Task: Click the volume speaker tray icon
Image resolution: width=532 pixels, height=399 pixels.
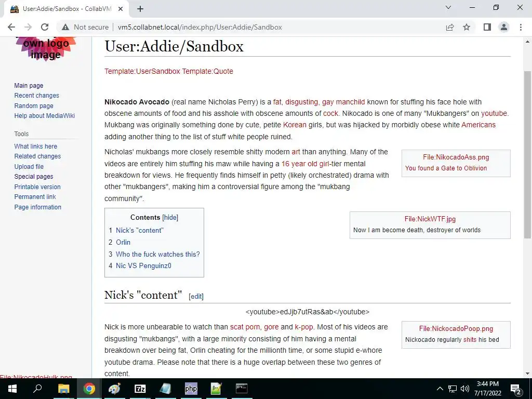Action: [465, 389]
